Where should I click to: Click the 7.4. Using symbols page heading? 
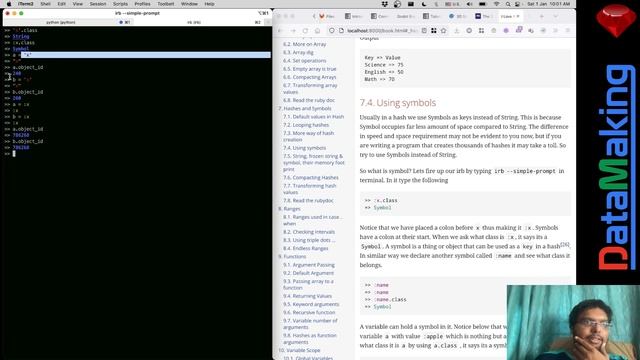tap(398, 103)
